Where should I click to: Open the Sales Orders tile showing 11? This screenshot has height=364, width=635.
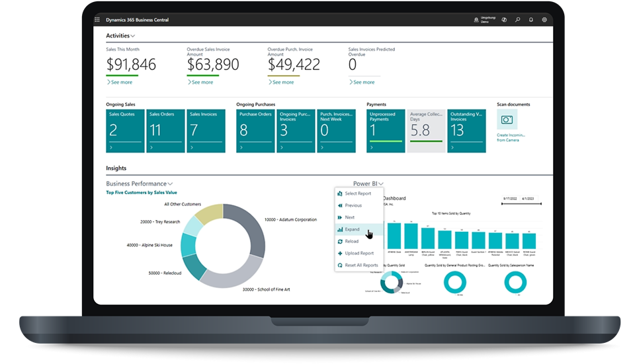[x=165, y=131]
